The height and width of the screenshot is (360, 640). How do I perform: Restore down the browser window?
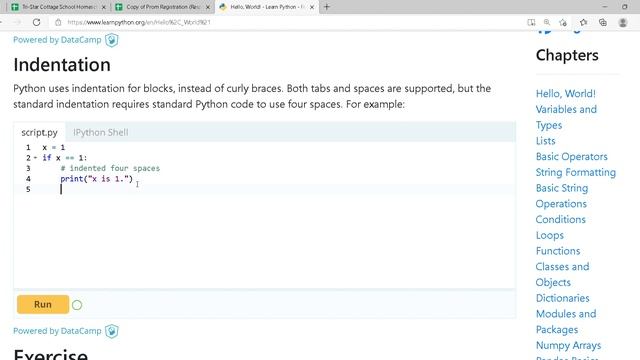(624, 7)
